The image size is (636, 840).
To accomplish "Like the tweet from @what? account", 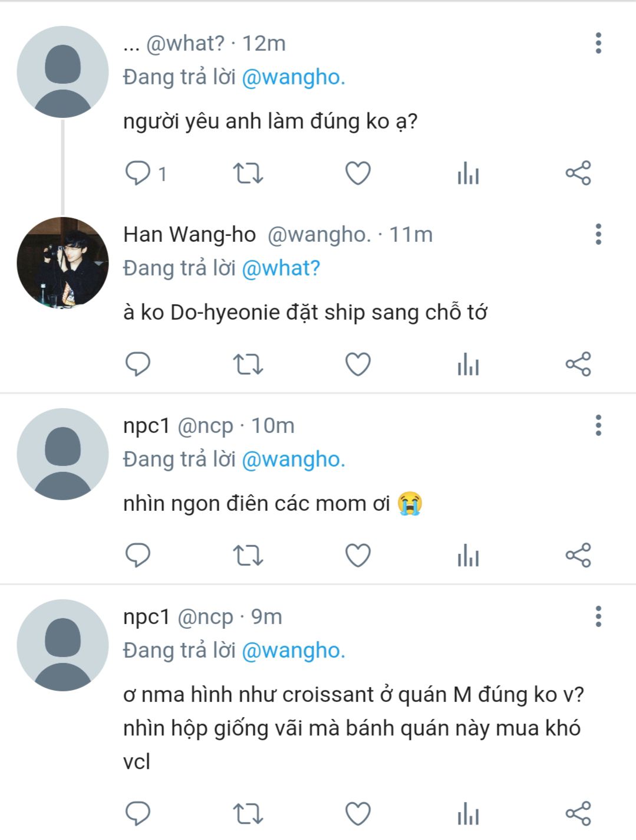I will tap(358, 173).
